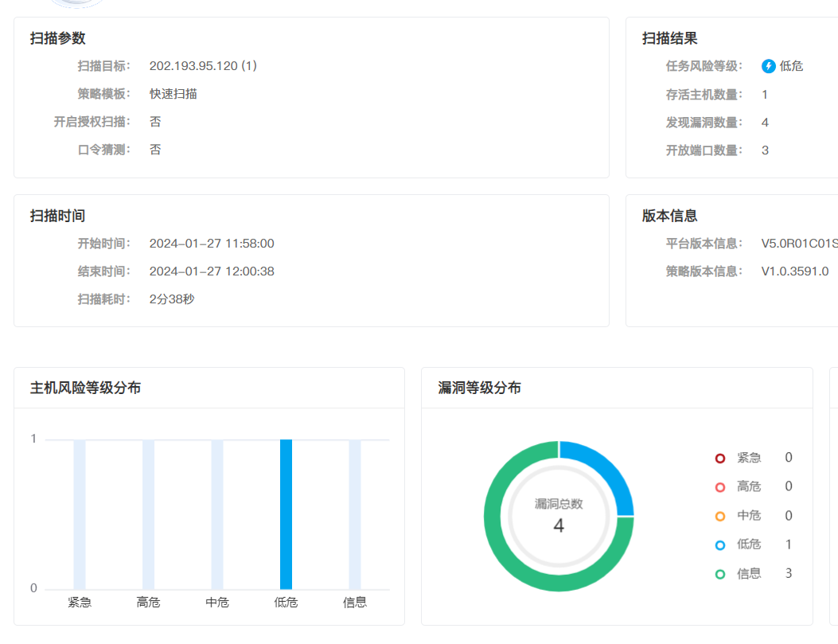Click the 低危 bar chart axis label
Viewport: 838px width, 644px height.
286,603
